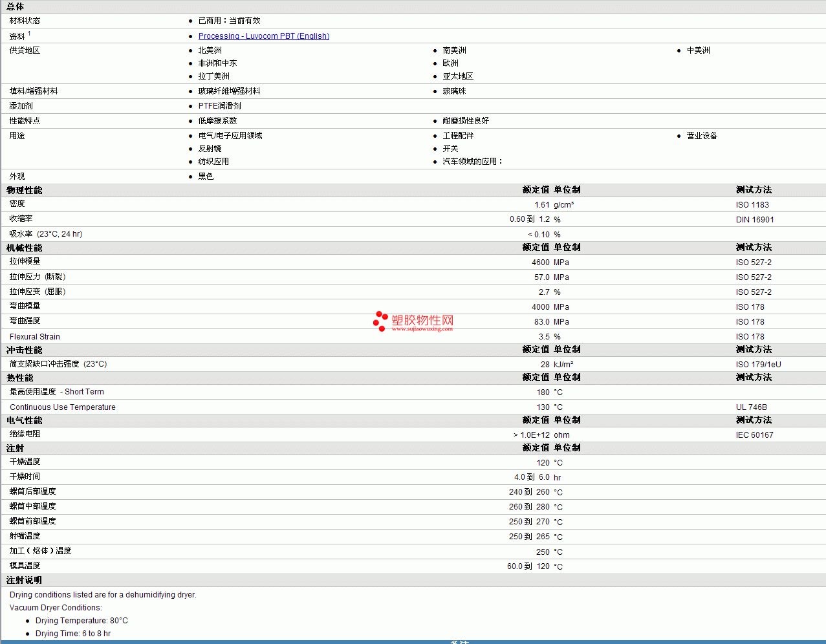Click the footnote superscript beside 资料

coord(29,34)
